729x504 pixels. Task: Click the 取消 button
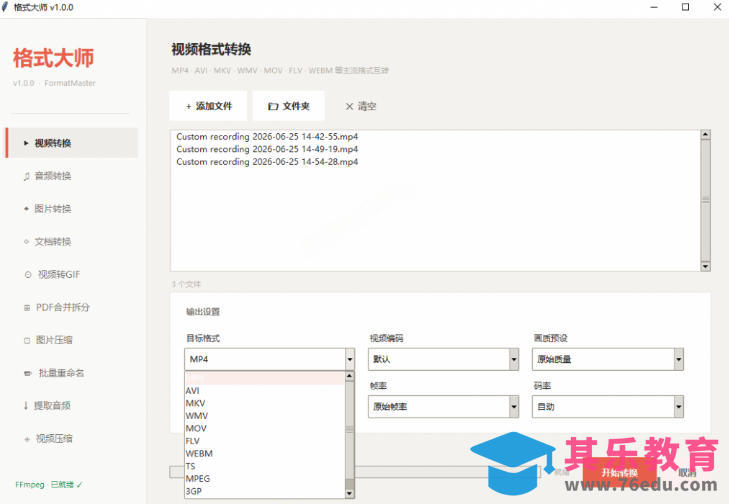tap(687, 473)
